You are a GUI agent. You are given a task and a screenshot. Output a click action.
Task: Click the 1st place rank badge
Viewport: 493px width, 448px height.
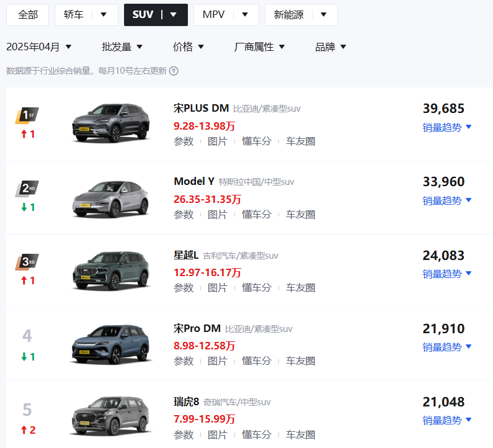[x=27, y=115]
